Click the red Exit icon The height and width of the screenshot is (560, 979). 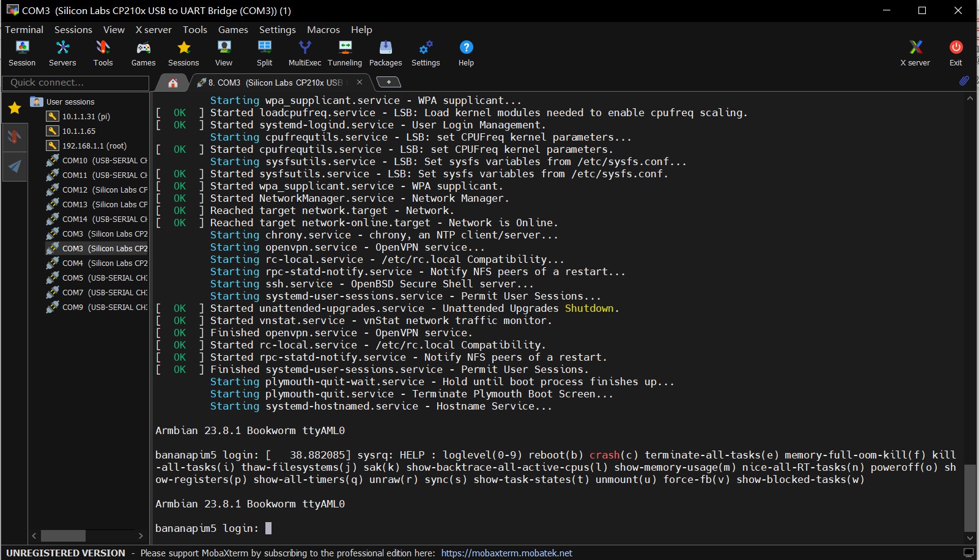(956, 53)
